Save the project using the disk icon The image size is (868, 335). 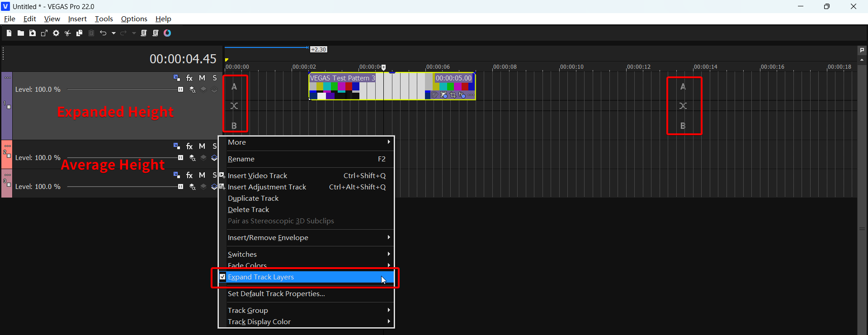point(33,33)
